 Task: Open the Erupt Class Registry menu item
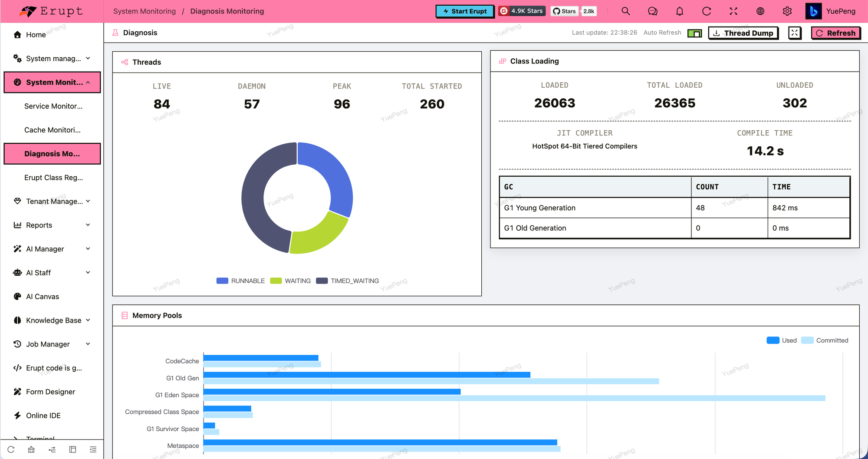[x=53, y=178]
